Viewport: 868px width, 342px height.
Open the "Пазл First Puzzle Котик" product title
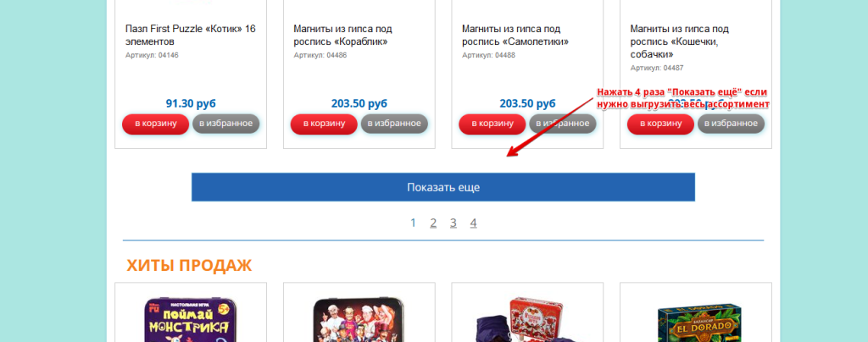pos(191,35)
